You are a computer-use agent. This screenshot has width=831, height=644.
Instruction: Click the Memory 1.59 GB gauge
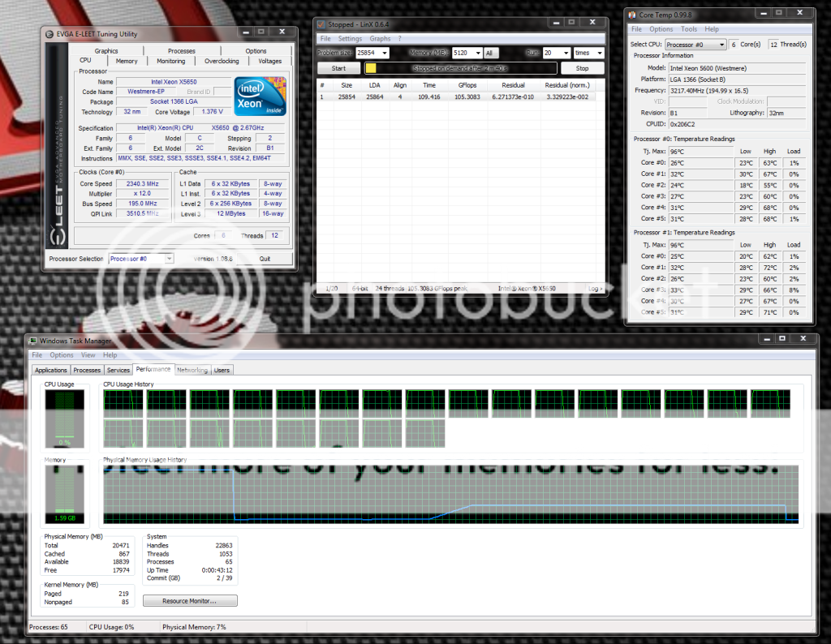click(x=65, y=494)
